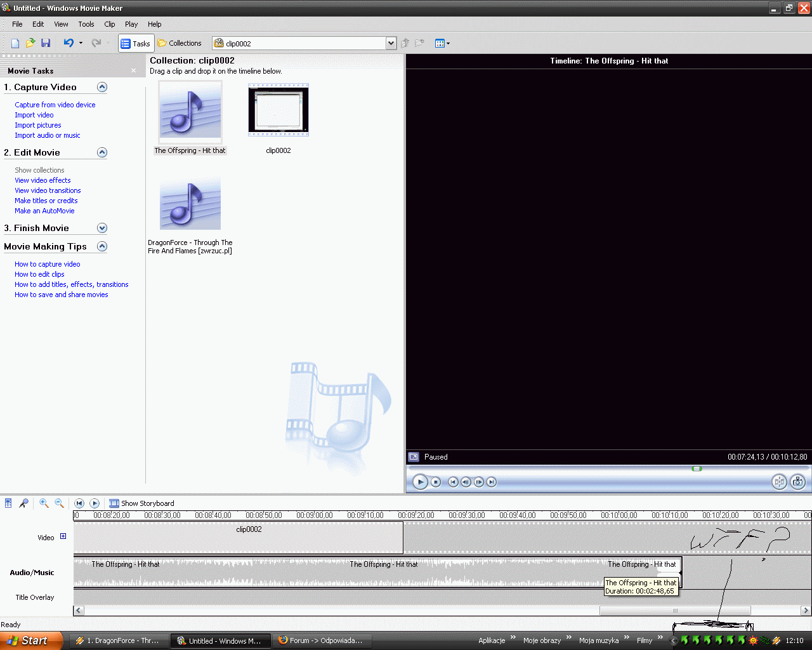Click the Windows Start button
Image resolution: width=812 pixels, height=650 pixels.
[x=30, y=640]
